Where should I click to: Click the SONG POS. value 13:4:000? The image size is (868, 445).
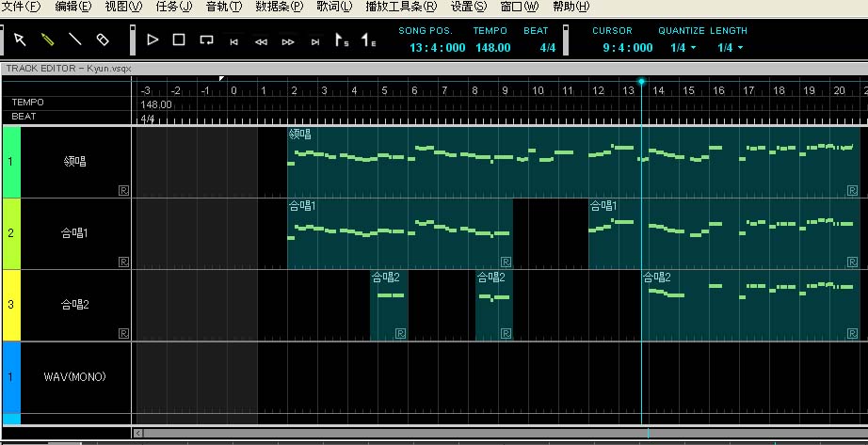click(438, 48)
